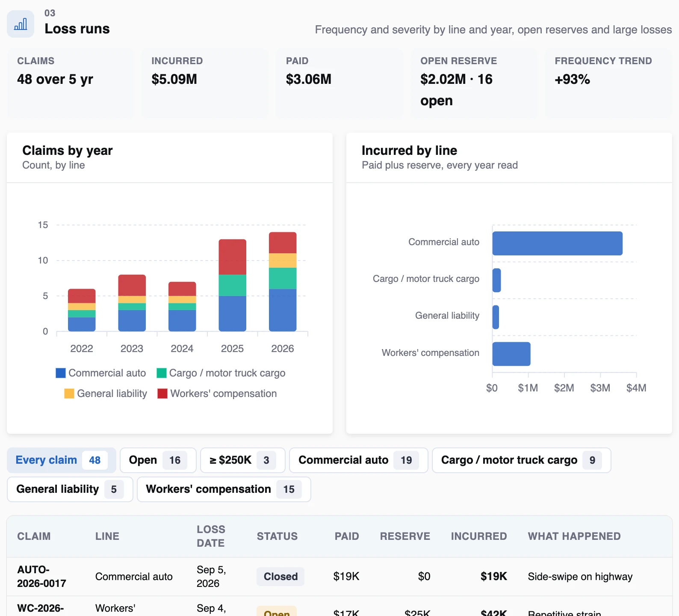Click the 'Incurred by line' chart title

click(x=409, y=151)
